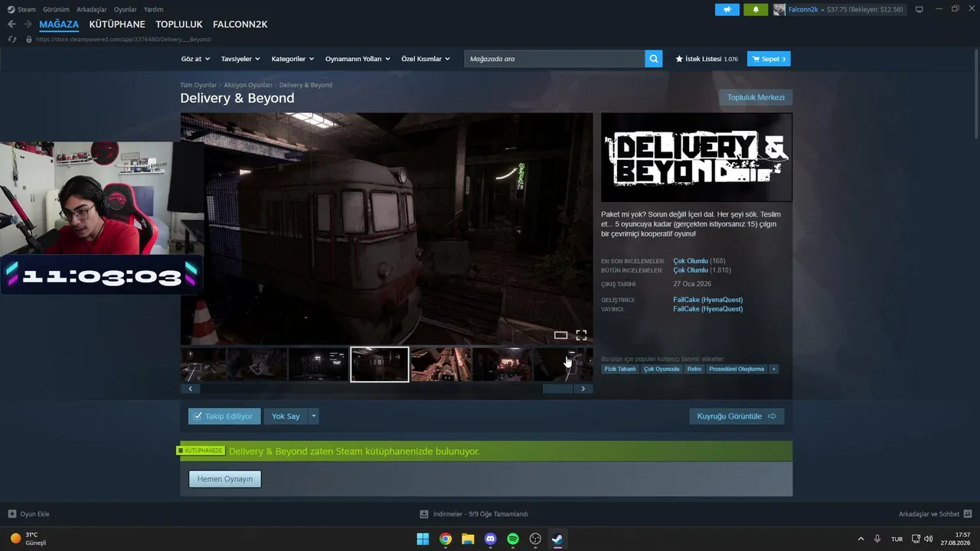
Task: Follow the Tüm Oyunlar breadcrumb link
Action: [x=198, y=85]
